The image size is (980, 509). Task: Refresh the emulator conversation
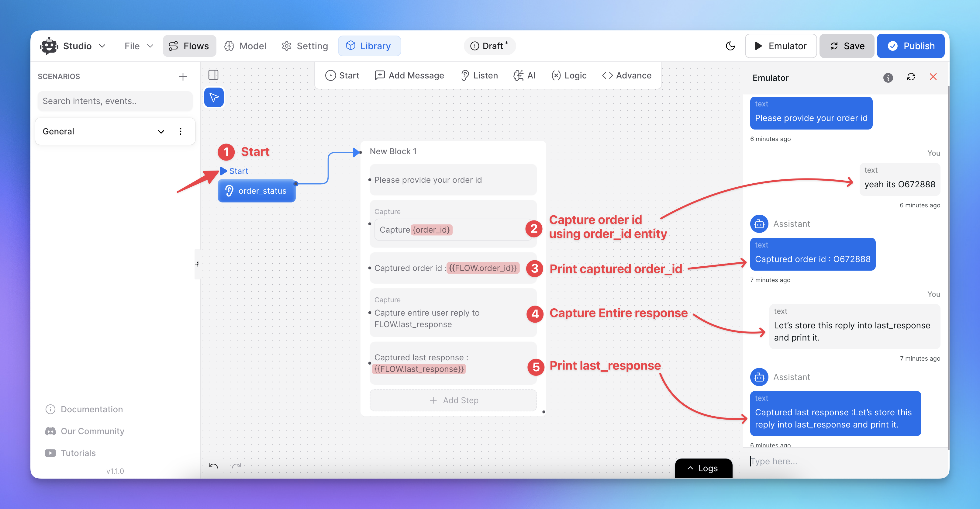(x=911, y=77)
